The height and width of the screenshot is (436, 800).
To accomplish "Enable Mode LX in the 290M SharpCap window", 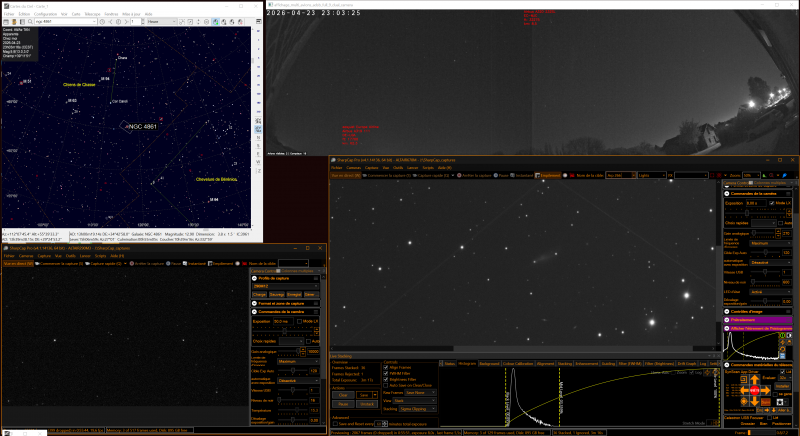I will [x=299, y=321].
